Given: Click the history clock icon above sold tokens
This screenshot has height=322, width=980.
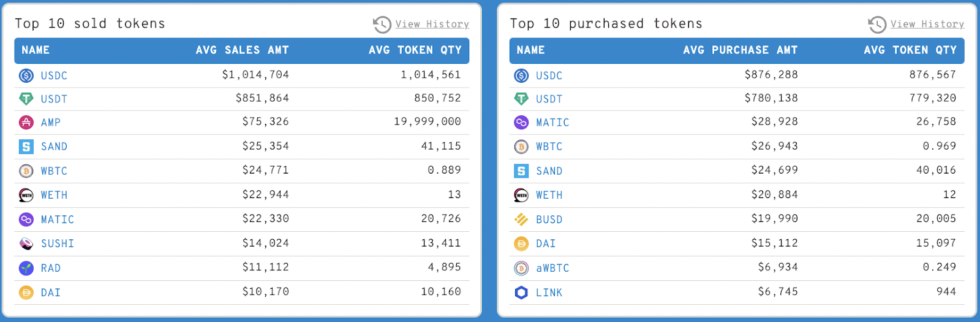Looking at the screenshot, I should pyautogui.click(x=382, y=25).
